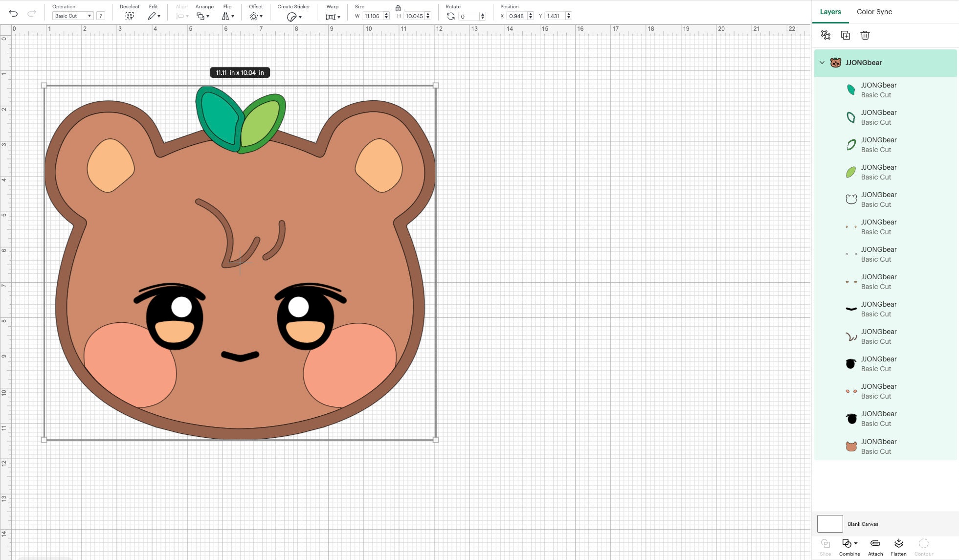Click the Redo arrow icon
The height and width of the screenshot is (560, 959).
pos(32,13)
